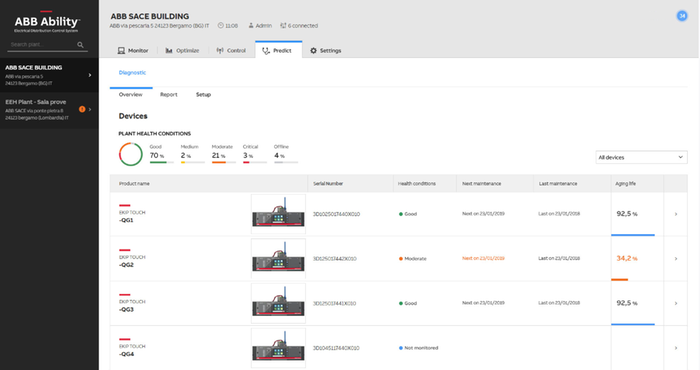Click the Settings gear icon
This screenshot has width=700, height=370.
313,51
